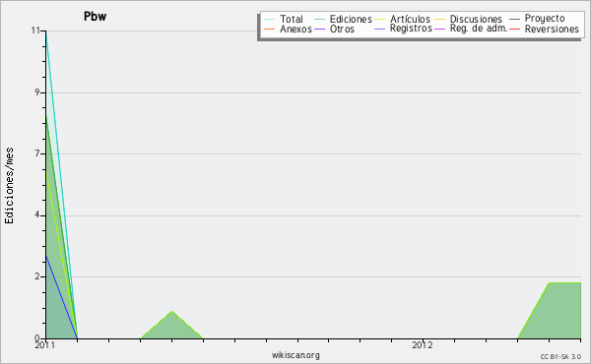Image resolution: width=591 pixels, height=364 pixels.
Task: Click the cyan Total legend line swatch
Action: click(270, 20)
